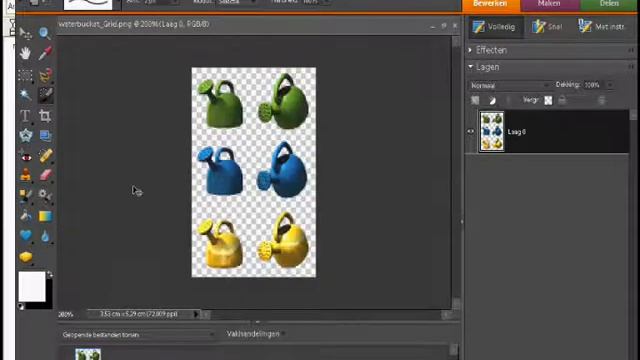Select the Eyedropper tool
This screenshot has height=360, width=640.
click(45, 53)
